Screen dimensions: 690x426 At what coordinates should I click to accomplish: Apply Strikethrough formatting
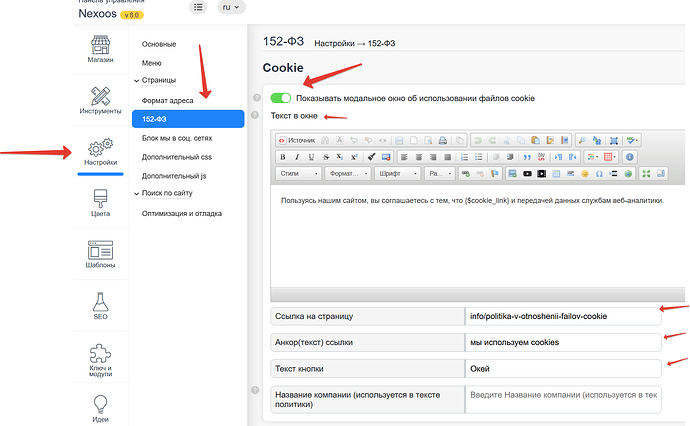coord(326,157)
